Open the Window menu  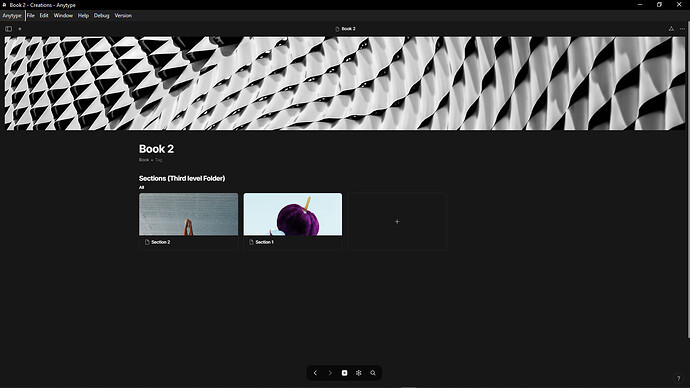click(63, 15)
